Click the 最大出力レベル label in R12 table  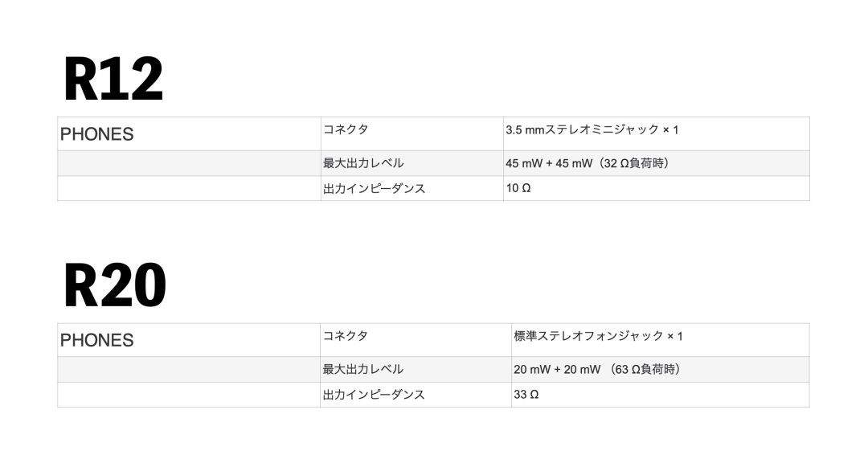coord(363,163)
